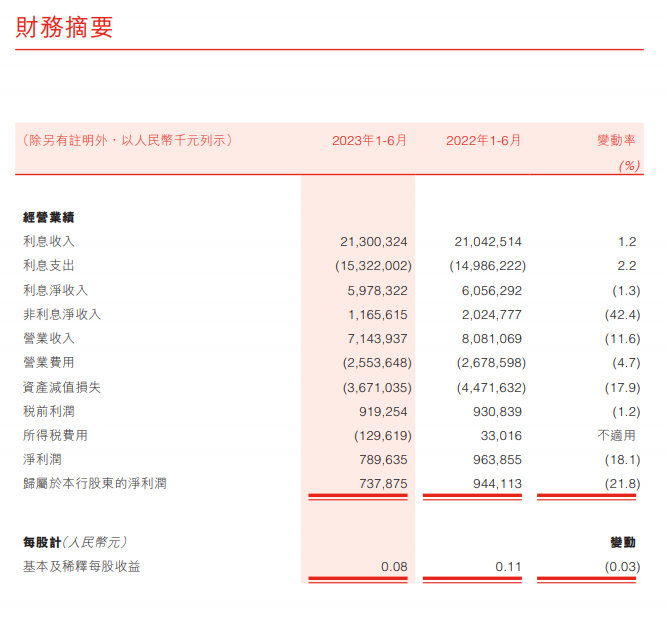Click the value (14,986,222)

coord(488,266)
